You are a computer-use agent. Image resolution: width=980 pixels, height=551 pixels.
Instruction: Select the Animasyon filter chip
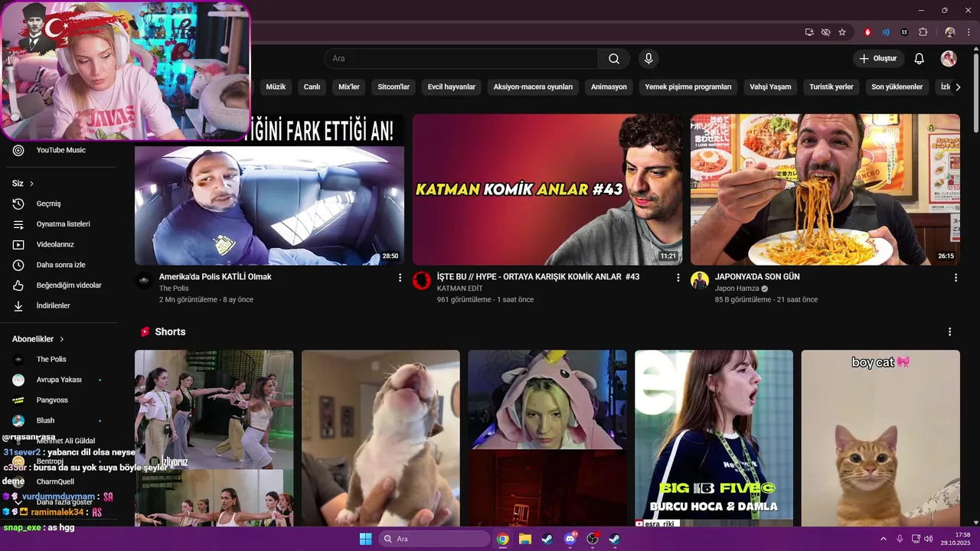coord(609,87)
